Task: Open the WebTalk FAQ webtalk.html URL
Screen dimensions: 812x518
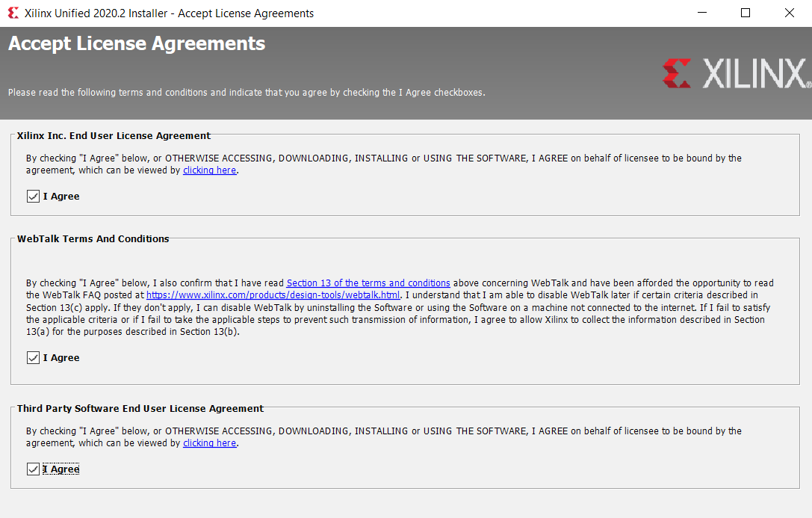Action: coord(273,295)
